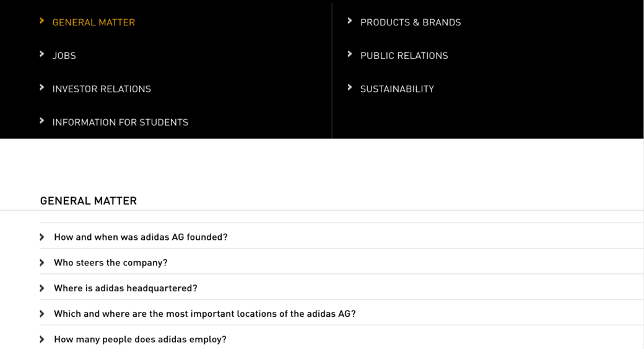
Task: Open 'How many people does adidas employ?' question
Action: click(x=140, y=340)
